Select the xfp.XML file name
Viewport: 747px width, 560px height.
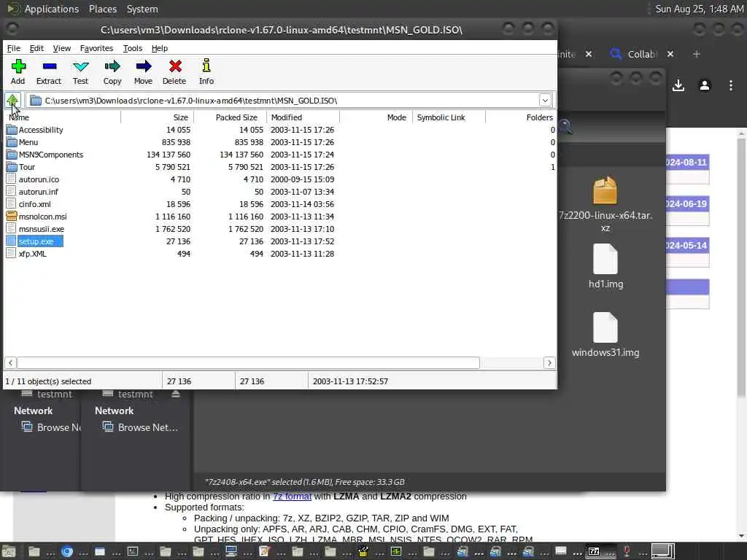click(32, 253)
